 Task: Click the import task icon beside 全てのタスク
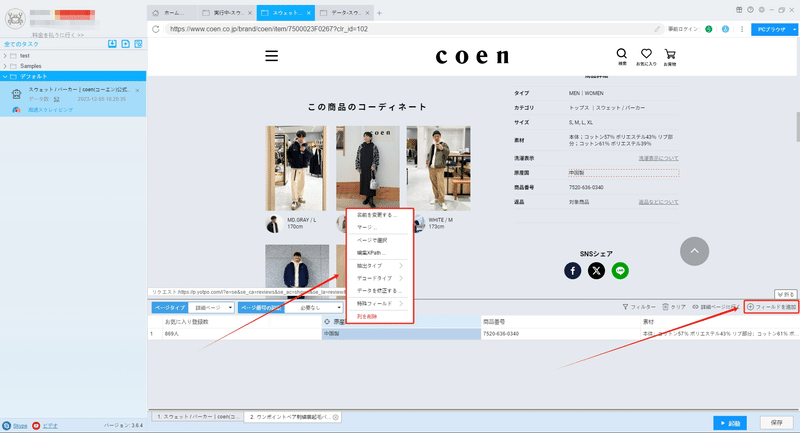tap(112, 44)
